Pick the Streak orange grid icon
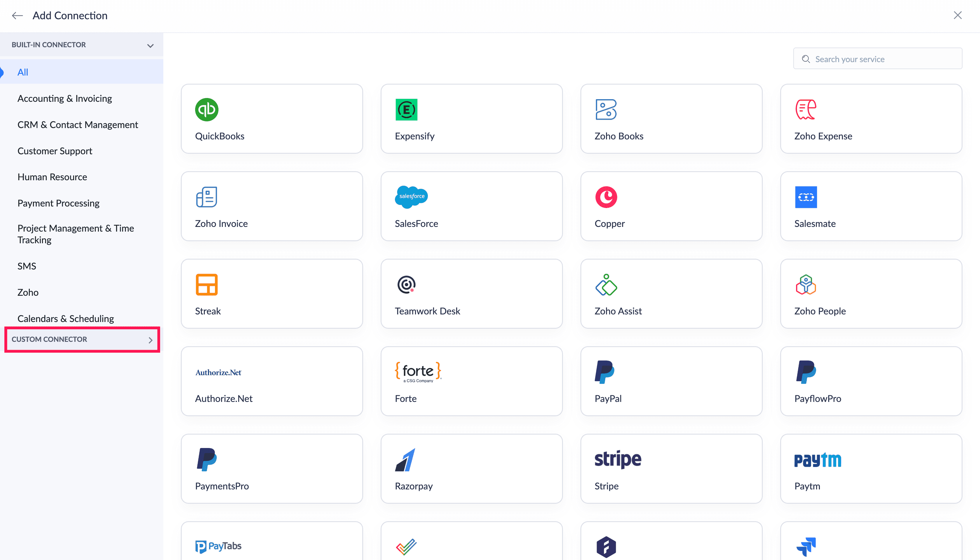The height and width of the screenshot is (560, 980). 206,285
